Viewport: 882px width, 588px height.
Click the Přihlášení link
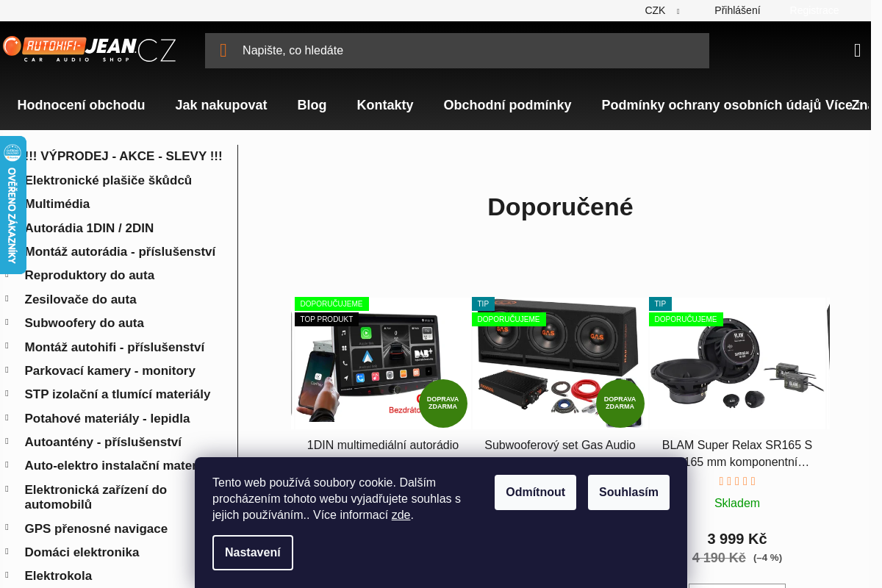pos(737,10)
